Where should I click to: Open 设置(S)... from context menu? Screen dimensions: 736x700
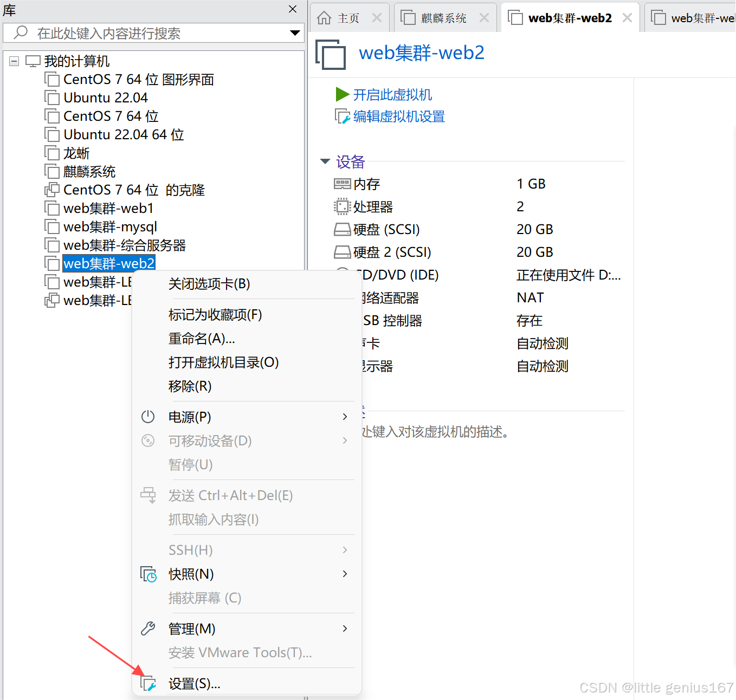[247, 684]
